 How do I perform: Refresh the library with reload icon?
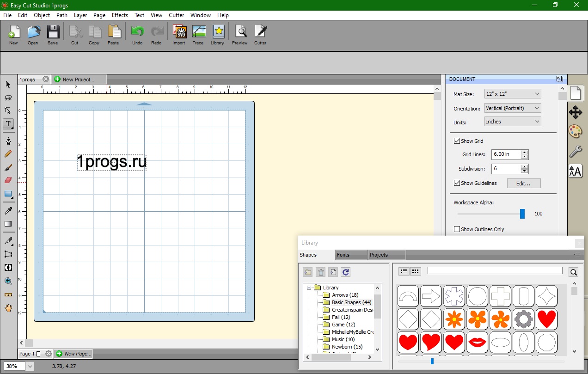[345, 272]
